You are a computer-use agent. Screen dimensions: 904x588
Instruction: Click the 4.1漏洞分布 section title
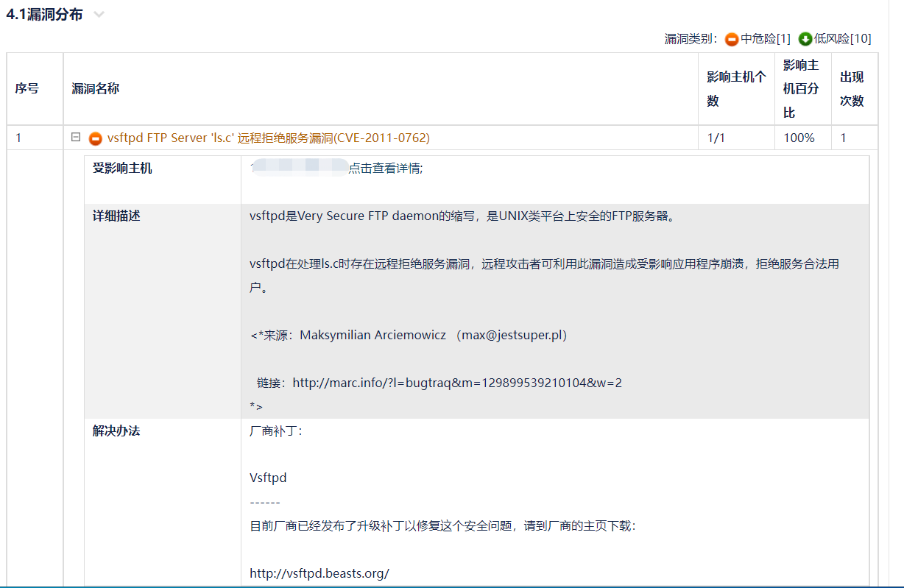point(44,15)
